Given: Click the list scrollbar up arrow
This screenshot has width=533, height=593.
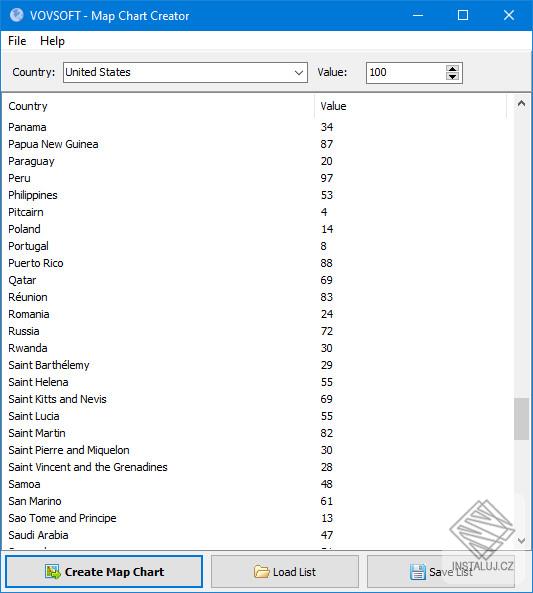Looking at the screenshot, I should (521, 104).
